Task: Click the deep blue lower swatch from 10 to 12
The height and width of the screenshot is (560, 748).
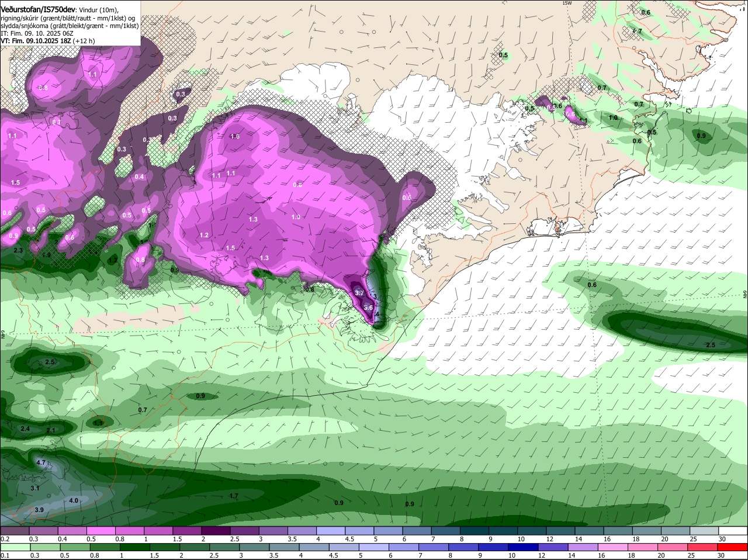Action: pos(525,547)
